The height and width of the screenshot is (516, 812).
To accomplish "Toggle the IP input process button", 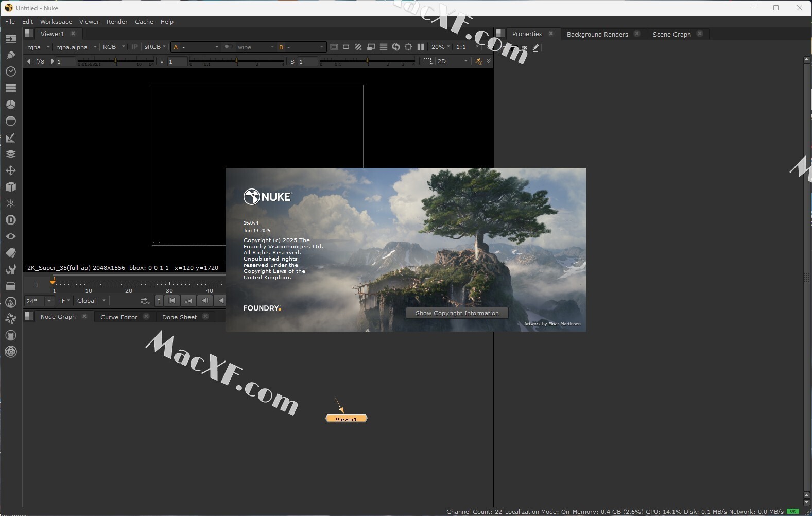I will 135,47.
